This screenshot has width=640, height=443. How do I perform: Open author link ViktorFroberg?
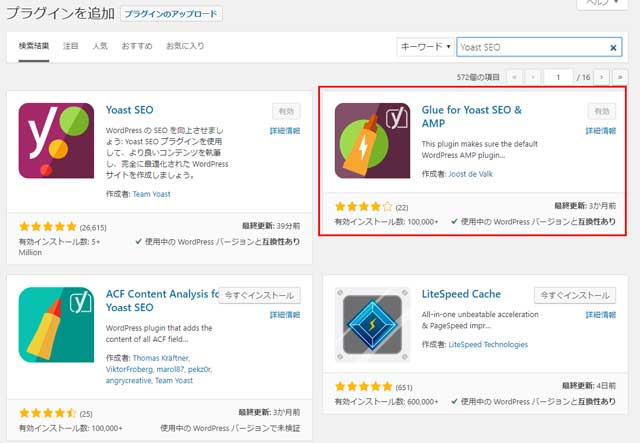[129, 369]
